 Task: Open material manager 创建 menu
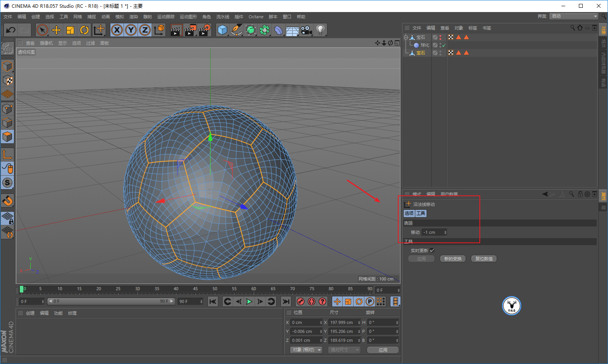point(30,313)
